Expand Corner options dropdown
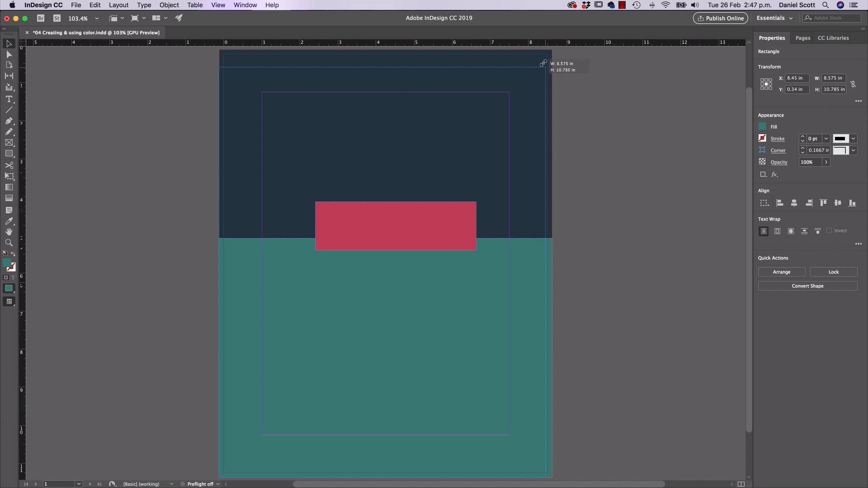Viewport: 868px width, 488px height. (x=854, y=150)
